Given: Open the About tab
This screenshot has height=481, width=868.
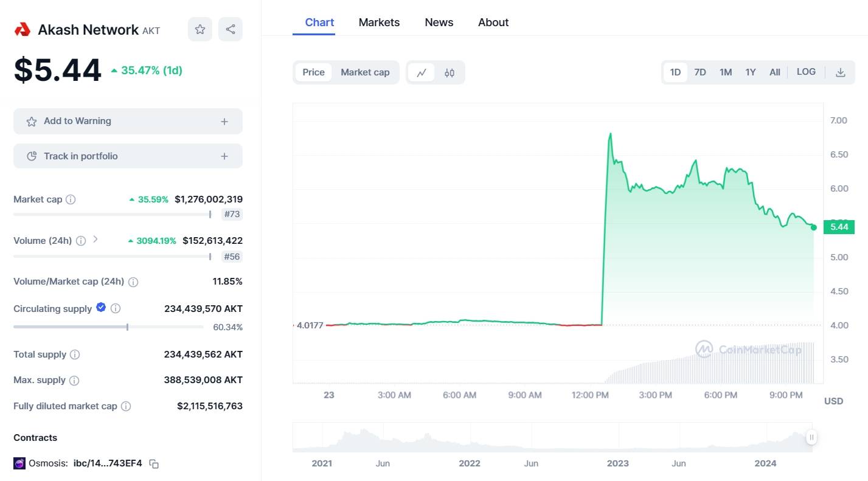Looking at the screenshot, I should coord(493,22).
